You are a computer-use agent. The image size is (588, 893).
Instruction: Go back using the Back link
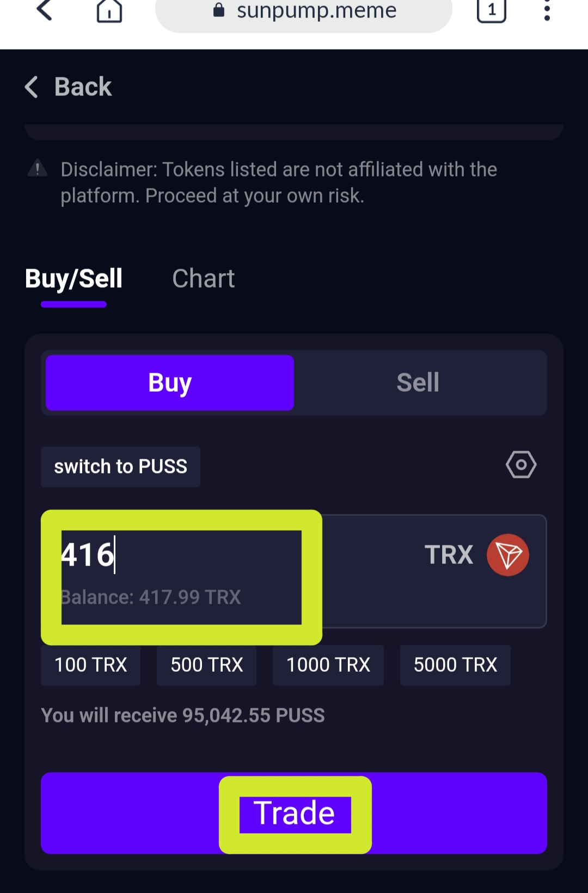(69, 87)
